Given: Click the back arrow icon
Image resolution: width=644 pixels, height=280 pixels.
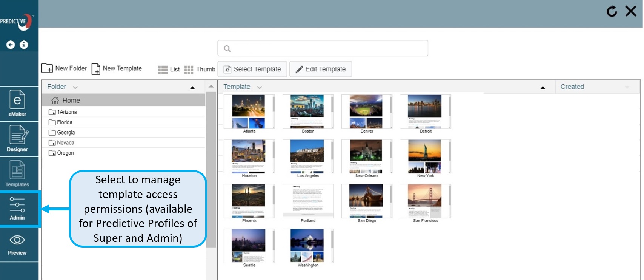Looking at the screenshot, I should coord(11,45).
